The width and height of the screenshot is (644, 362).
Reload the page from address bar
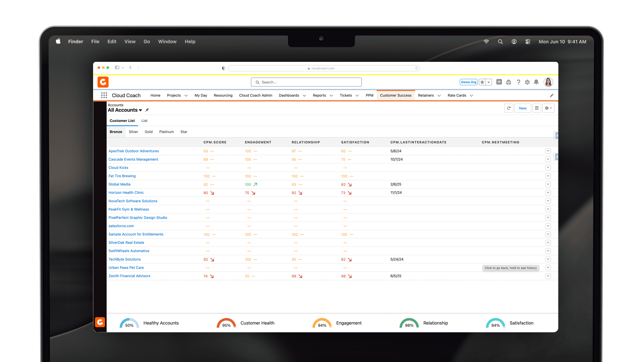[416, 68]
